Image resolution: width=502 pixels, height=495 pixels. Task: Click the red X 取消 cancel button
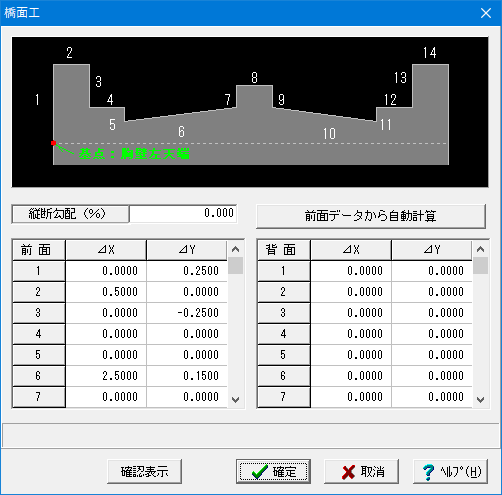click(361, 472)
